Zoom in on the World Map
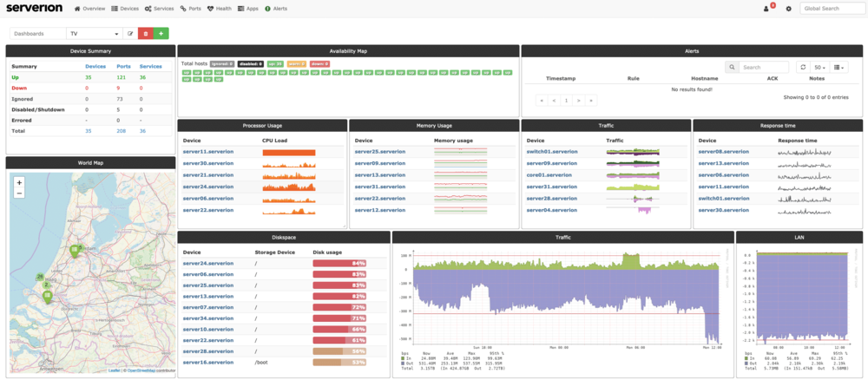The width and height of the screenshot is (868, 380). coord(19,182)
